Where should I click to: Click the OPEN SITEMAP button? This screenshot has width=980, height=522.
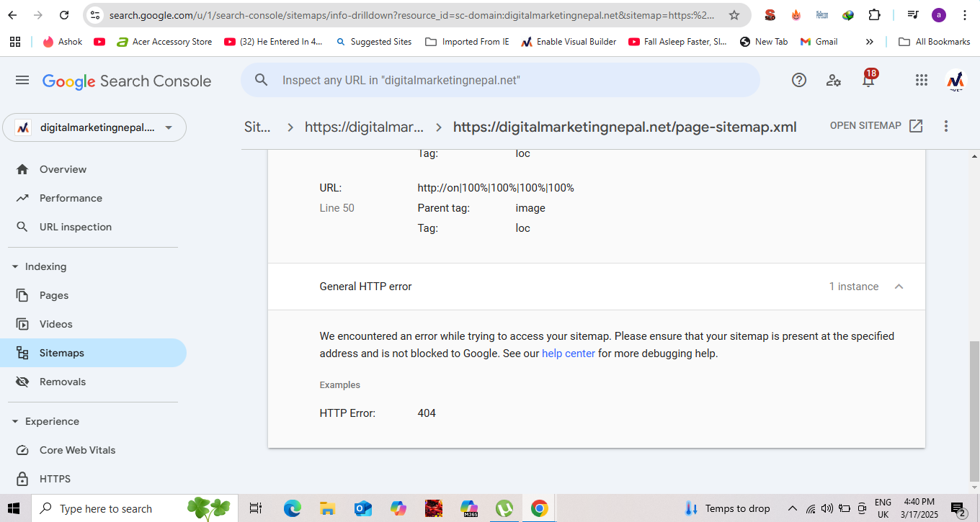point(865,126)
